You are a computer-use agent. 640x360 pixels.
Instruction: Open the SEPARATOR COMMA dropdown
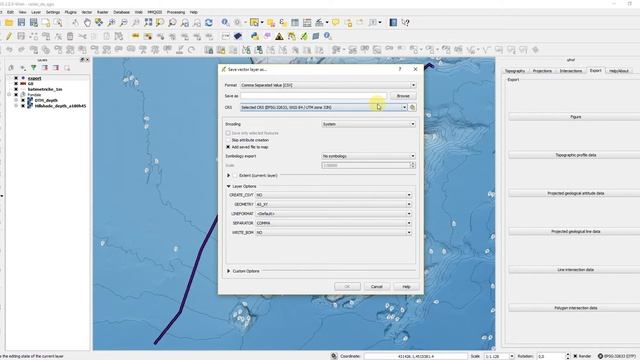pos(333,223)
